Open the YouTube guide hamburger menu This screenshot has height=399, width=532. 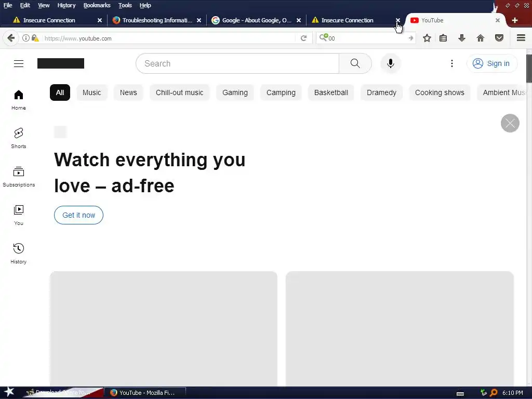point(19,63)
